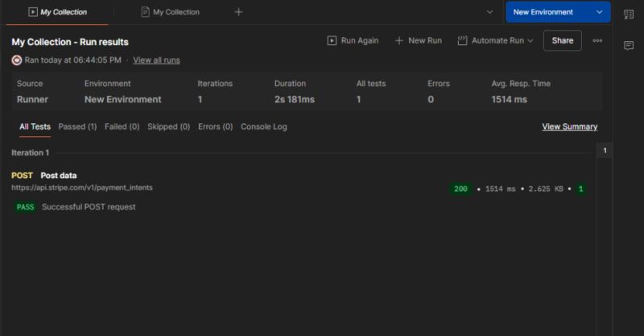Viewport: 644px width, 336px height.
Task: Open the Console Log tab
Action: click(264, 127)
